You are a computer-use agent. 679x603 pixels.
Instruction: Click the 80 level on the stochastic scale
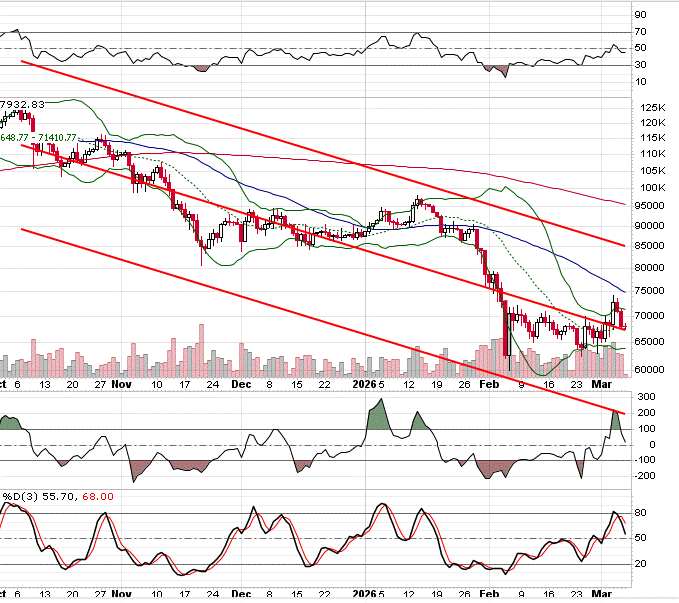coord(640,513)
